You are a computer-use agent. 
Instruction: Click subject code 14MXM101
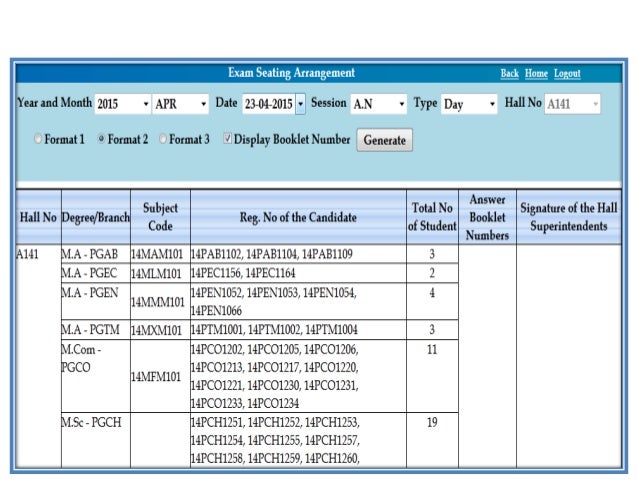160,330
